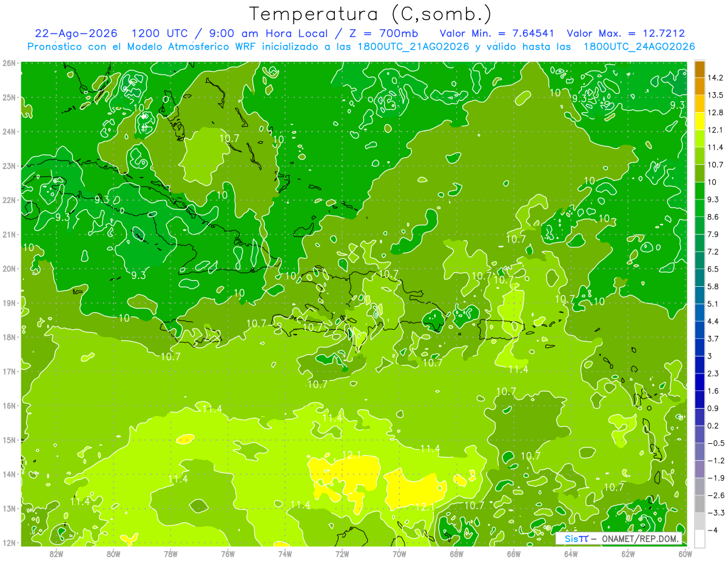Click latitude axis label "25N"
The image size is (728, 562).
(x=9, y=98)
